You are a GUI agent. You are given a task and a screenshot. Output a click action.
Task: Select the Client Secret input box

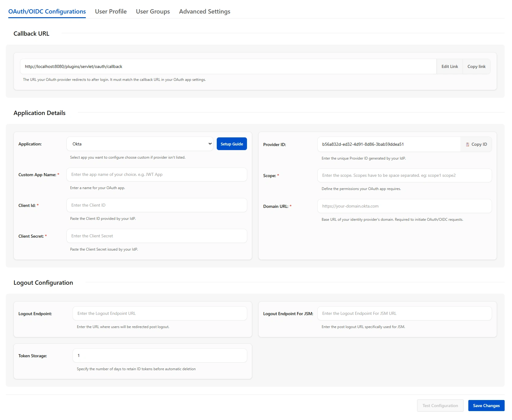[x=157, y=236]
